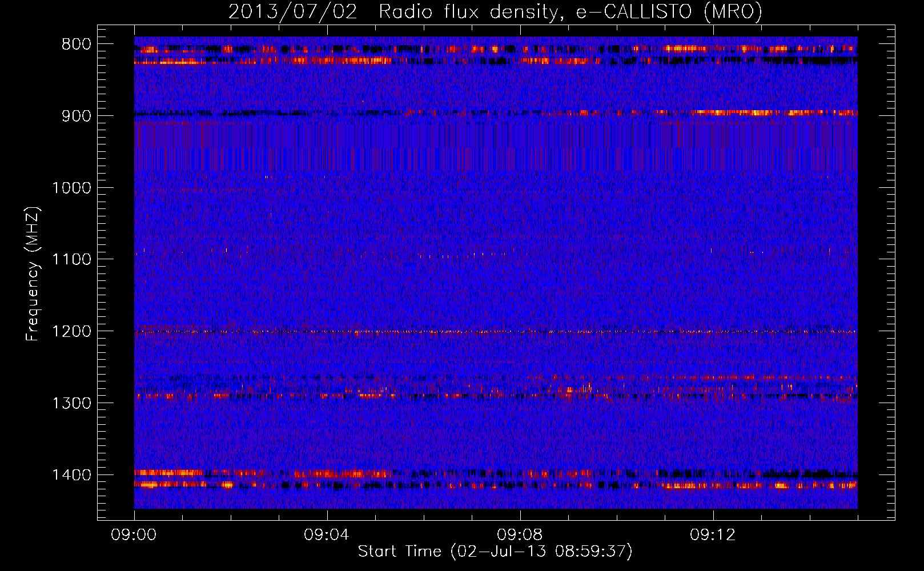Screen dimensions: 924x571
Task: Click the 09:12 time tick label
Action: (713, 535)
